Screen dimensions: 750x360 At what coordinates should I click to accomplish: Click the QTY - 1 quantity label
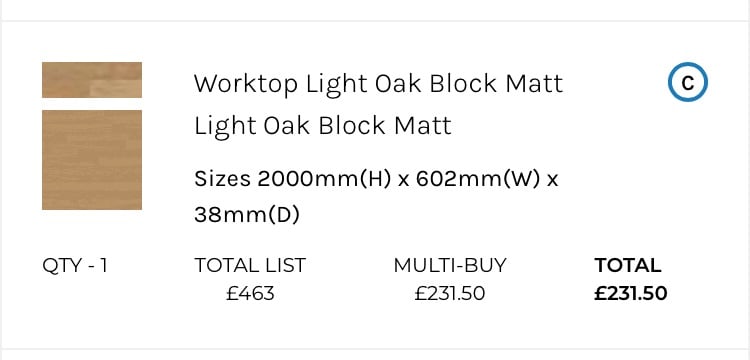click(x=75, y=265)
